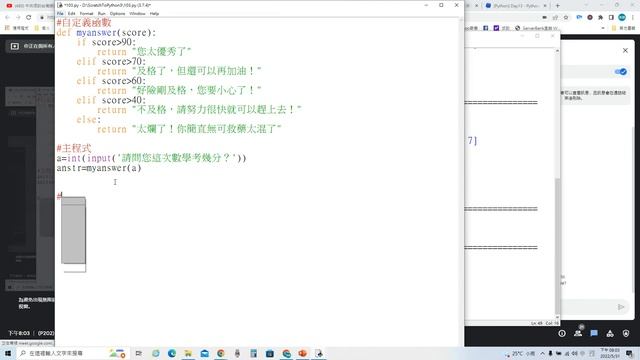This screenshot has width=640, height=360.
Task: Open the Chrome three-dot menu
Action: (x=633, y=18)
